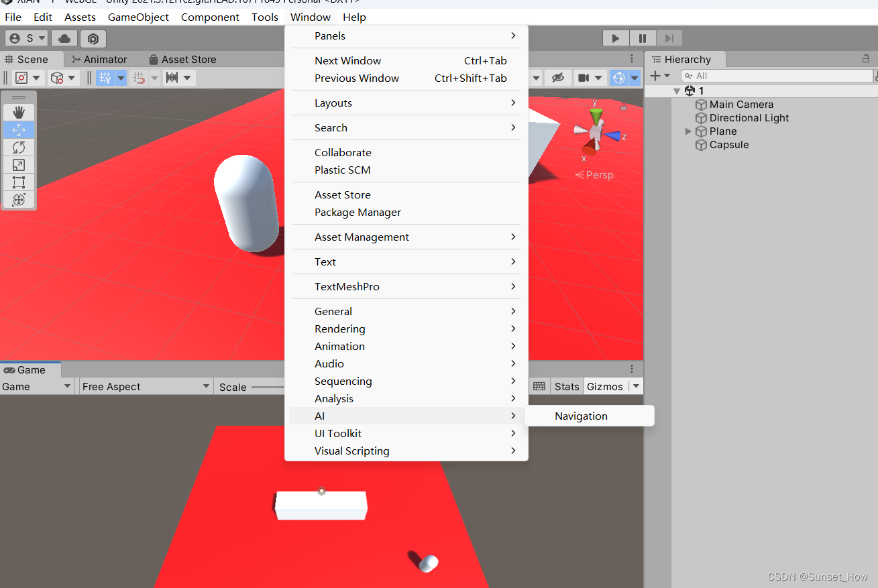878x588 pixels.
Task: Select the Rotate tool
Action: (x=19, y=147)
